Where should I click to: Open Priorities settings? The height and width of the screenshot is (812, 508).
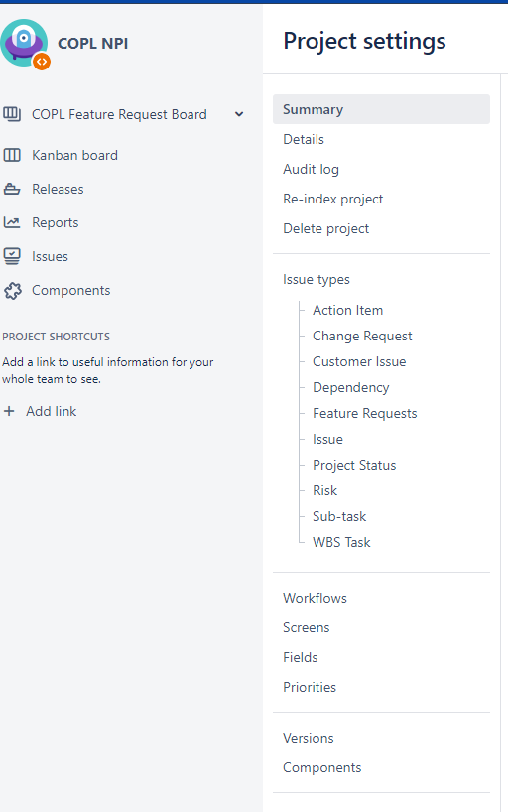click(310, 688)
